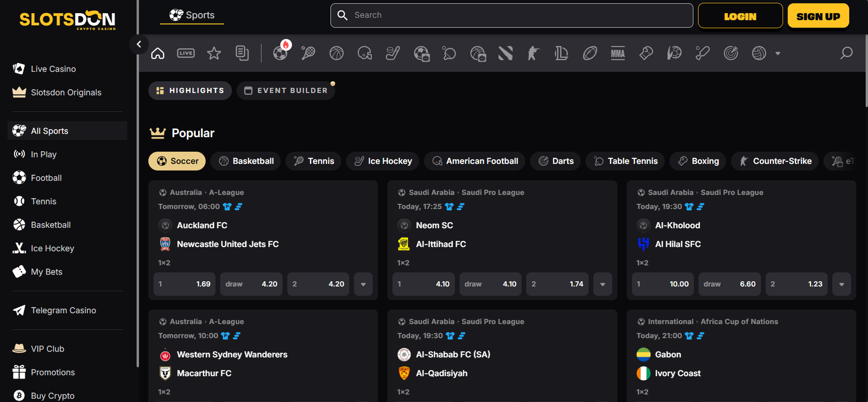Select the MMA sport icon
This screenshot has height=402, width=868.
618,54
